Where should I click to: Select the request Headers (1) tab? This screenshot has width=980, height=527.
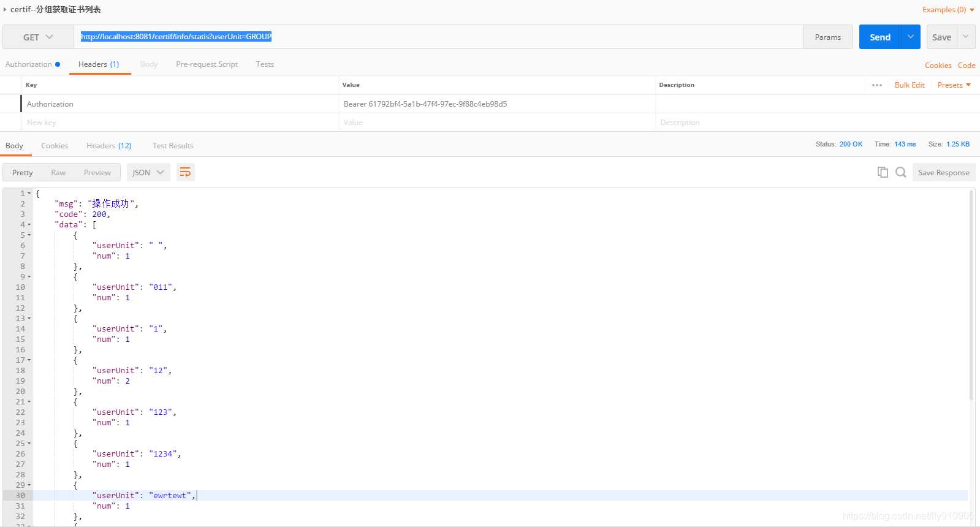99,64
